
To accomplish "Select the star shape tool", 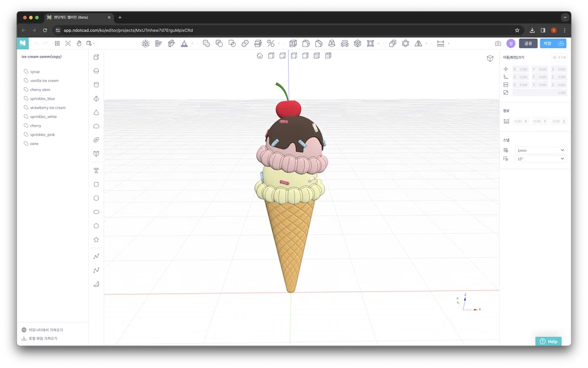I will click(96, 240).
